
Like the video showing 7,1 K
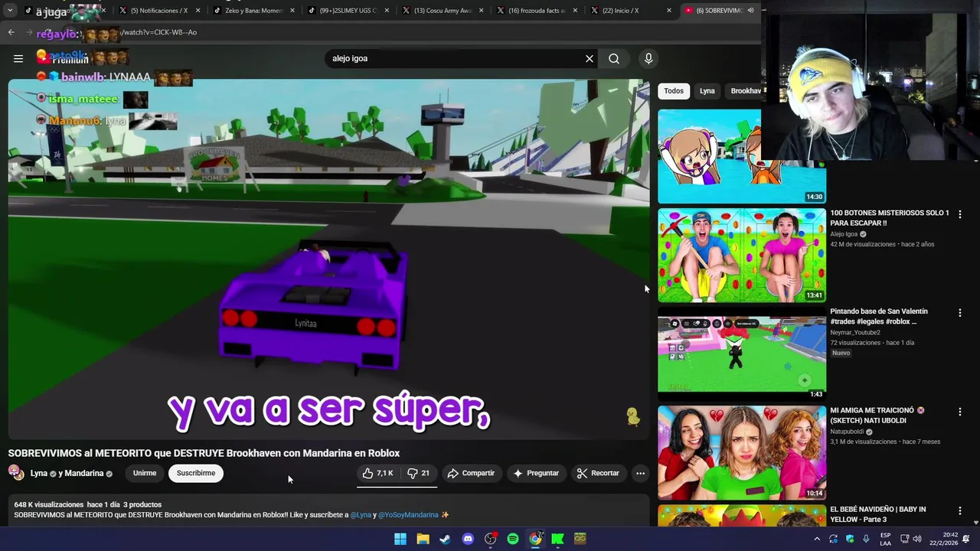(x=379, y=473)
